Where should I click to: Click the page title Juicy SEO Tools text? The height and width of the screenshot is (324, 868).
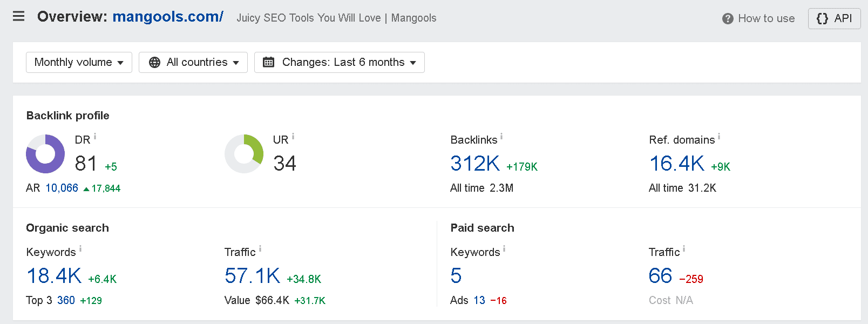click(336, 18)
